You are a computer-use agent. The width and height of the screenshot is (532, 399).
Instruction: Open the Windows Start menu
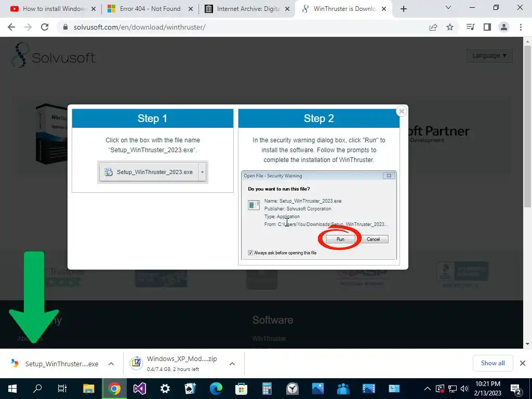12,389
